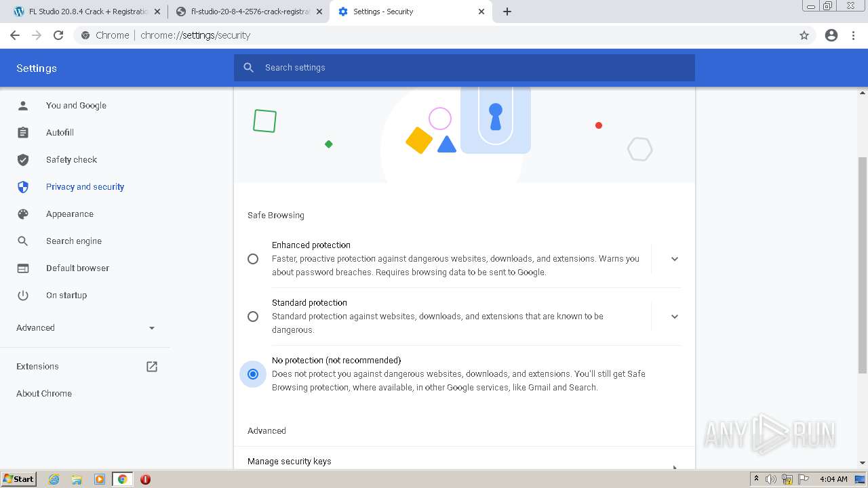Image resolution: width=868 pixels, height=488 pixels.
Task: Open a new tab with plus button
Action: (507, 12)
